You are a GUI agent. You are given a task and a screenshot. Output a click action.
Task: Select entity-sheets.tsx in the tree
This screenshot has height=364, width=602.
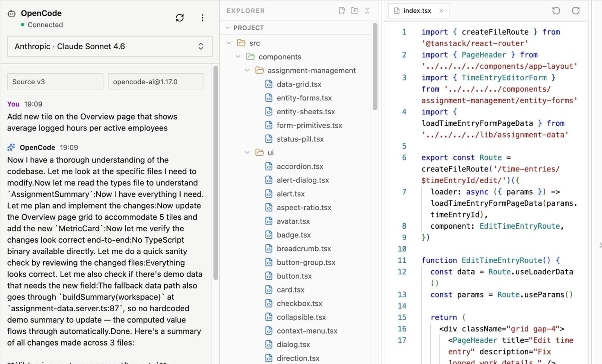click(306, 111)
